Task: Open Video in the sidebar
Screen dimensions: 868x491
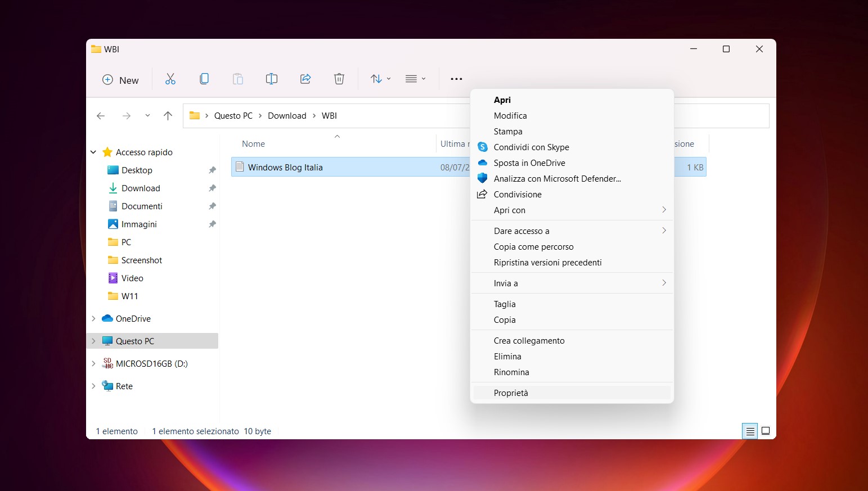Action: pos(132,278)
